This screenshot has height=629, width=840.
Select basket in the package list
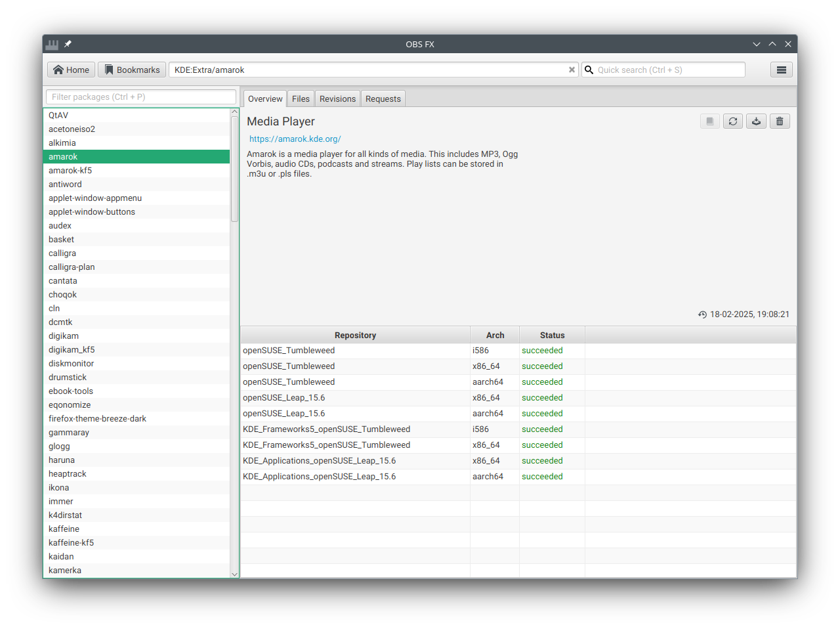tap(136, 240)
